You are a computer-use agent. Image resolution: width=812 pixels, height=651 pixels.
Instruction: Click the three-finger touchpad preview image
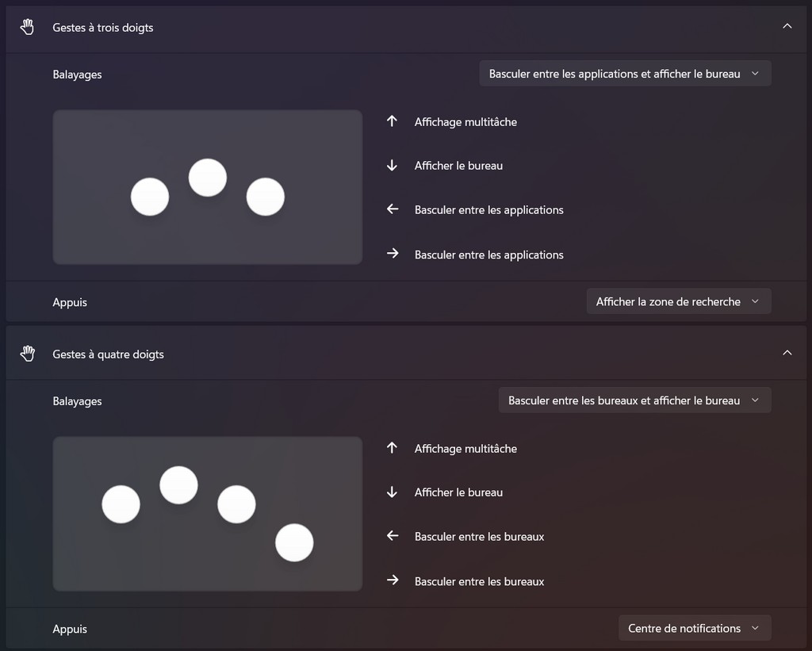tap(208, 187)
